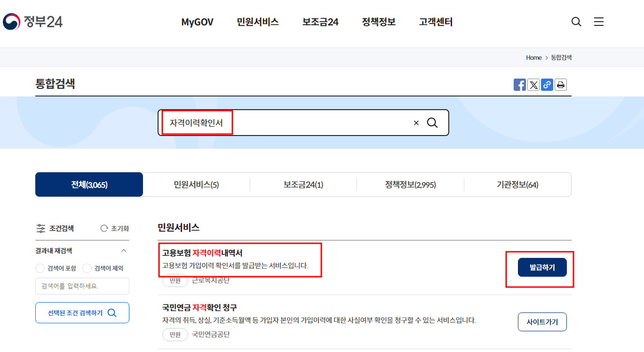Run the 선택된 조건 검색하기 search
644x352 pixels.
click(x=82, y=312)
